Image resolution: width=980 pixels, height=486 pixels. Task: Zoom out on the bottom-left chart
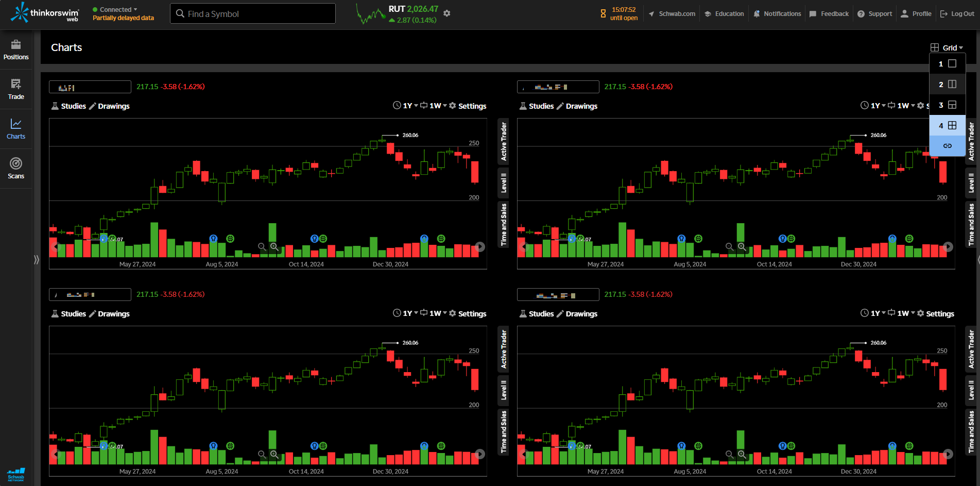(262, 455)
